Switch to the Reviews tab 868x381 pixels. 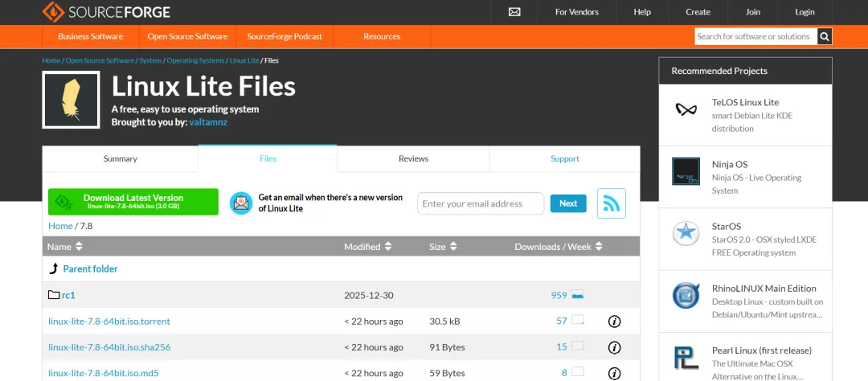point(414,158)
